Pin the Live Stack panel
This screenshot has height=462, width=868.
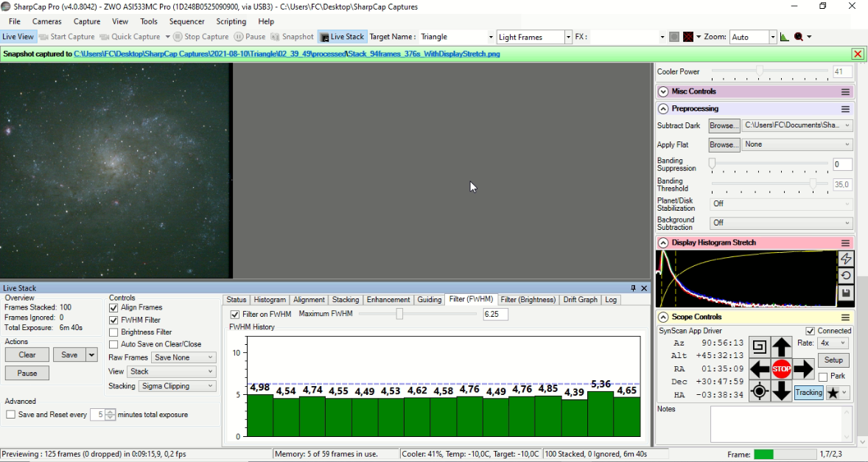(x=633, y=288)
